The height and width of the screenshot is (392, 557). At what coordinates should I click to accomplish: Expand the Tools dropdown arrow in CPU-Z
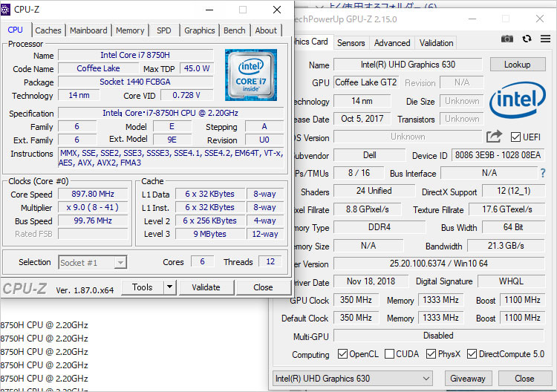pos(170,287)
